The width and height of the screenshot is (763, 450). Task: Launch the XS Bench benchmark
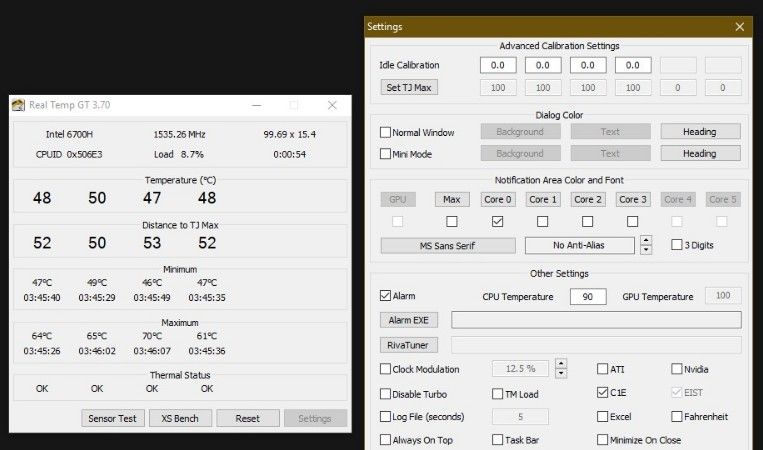click(180, 418)
